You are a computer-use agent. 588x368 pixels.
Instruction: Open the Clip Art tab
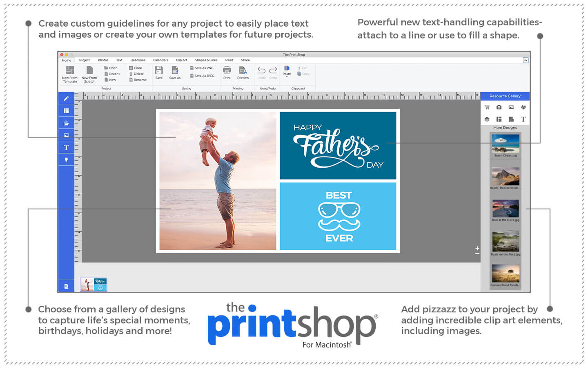coord(181,60)
